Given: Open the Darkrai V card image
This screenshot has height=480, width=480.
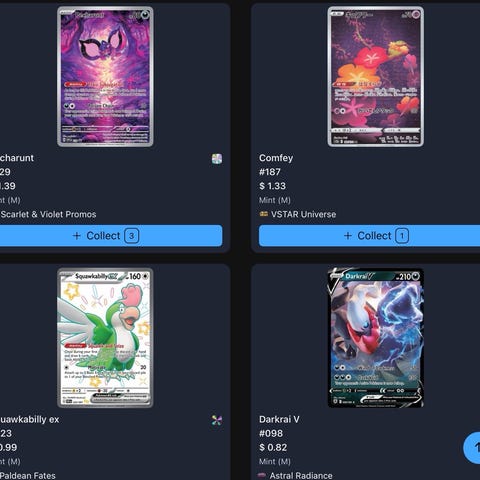Looking at the screenshot, I should point(376,338).
